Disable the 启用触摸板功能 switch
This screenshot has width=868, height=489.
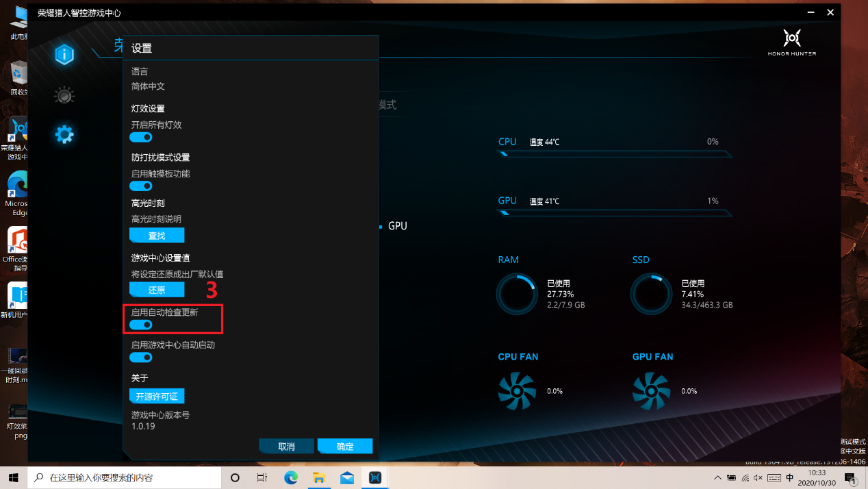141,186
